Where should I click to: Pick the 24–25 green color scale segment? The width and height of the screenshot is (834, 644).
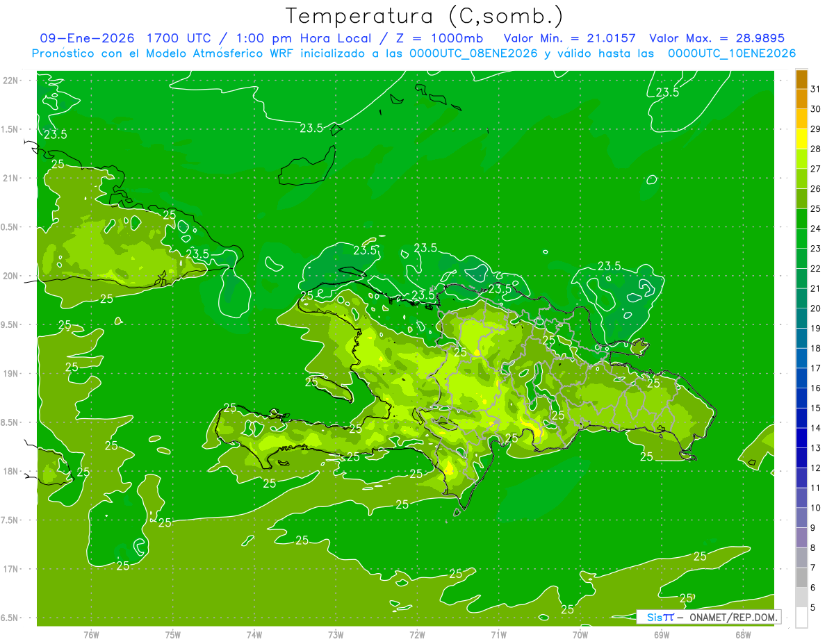coord(801,219)
